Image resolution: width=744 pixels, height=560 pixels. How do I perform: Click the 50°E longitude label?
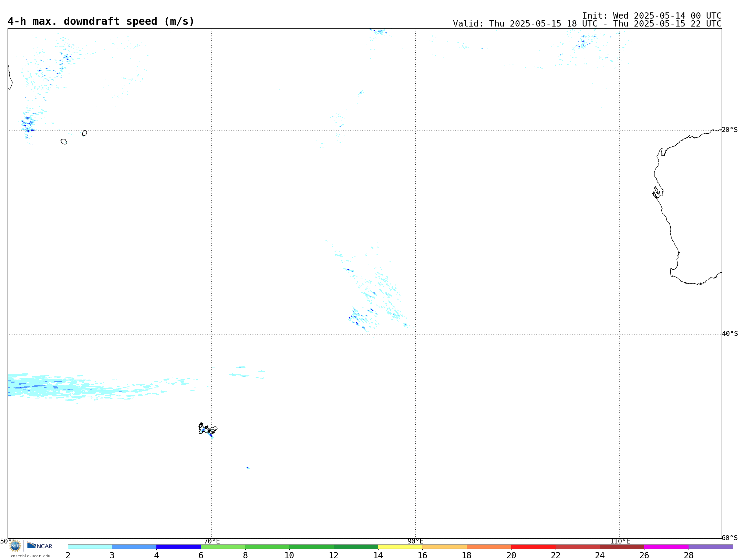8,541
